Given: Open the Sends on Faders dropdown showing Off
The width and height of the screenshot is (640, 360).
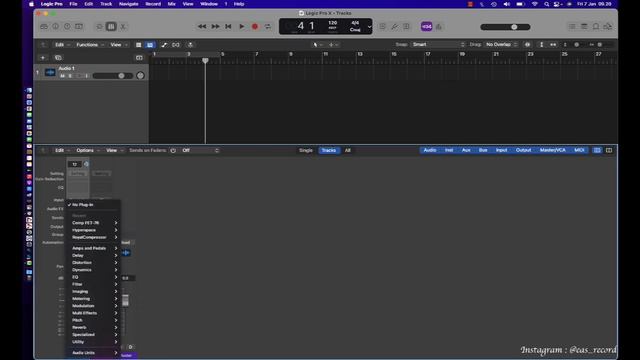Looking at the screenshot, I should pos(200,150).
